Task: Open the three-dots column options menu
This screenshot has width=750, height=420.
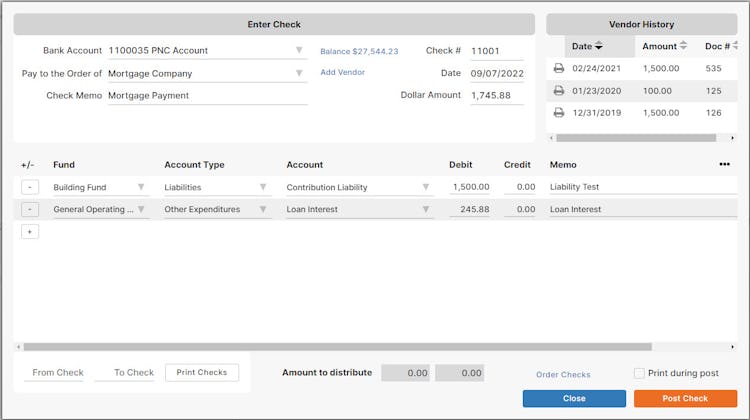Action: click(724, 164)
